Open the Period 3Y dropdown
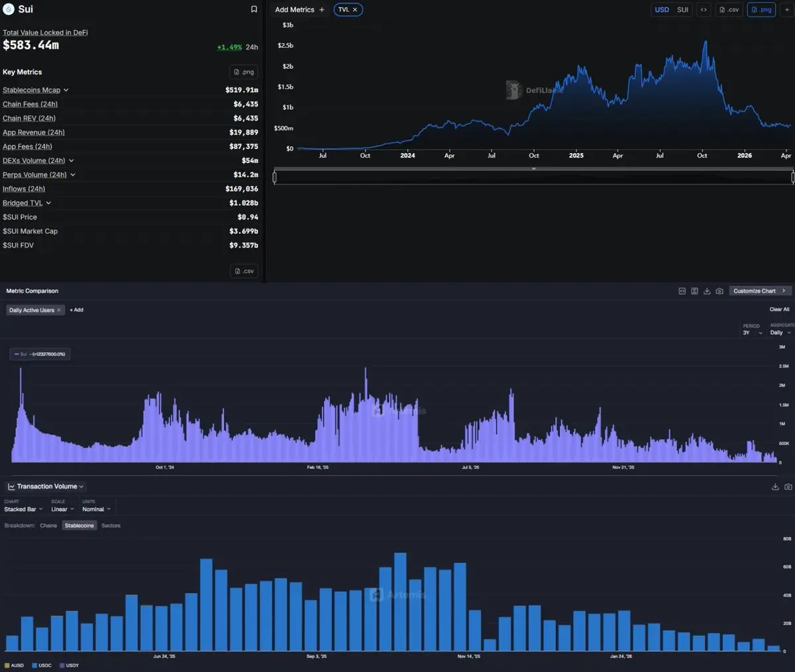Image resolution: width=795 pixels, height=672 pixels. (752, 332)
